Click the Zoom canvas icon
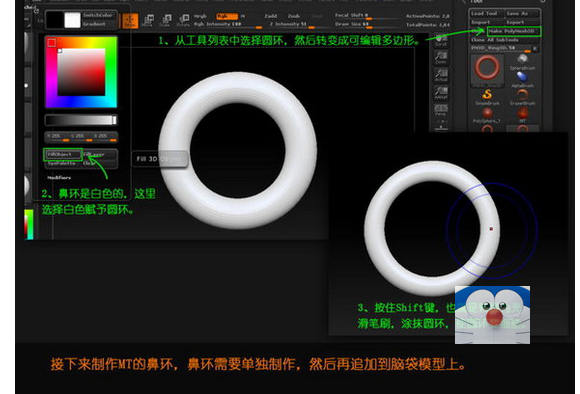The width and height of the screenshot is (580, 394). coord(441,58)
